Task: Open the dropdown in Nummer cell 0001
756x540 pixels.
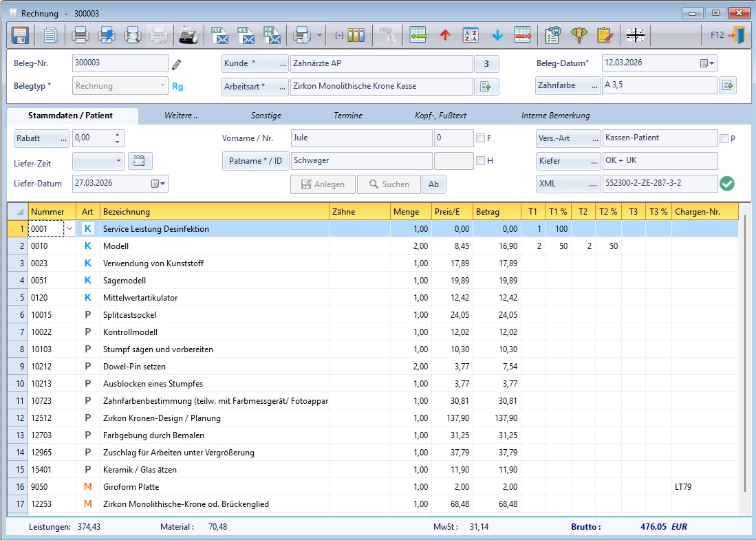Action: [x=69, y=229]
